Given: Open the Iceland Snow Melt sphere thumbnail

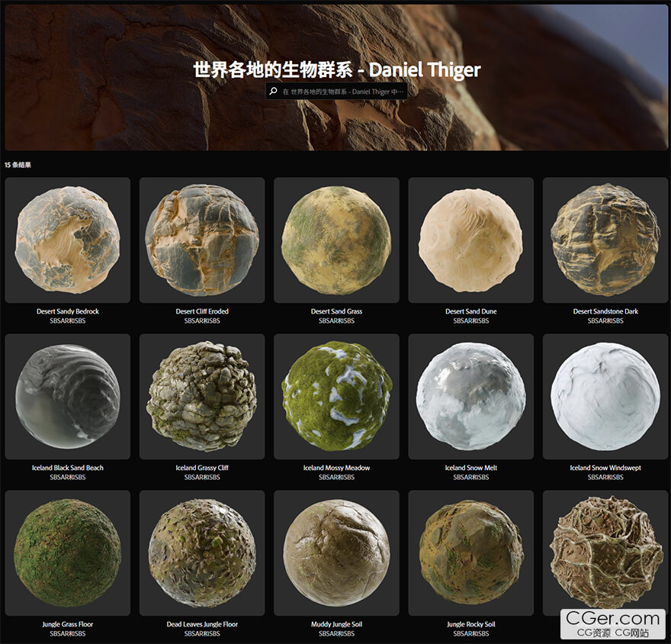Looking at the screenshot, I should 470,397.
